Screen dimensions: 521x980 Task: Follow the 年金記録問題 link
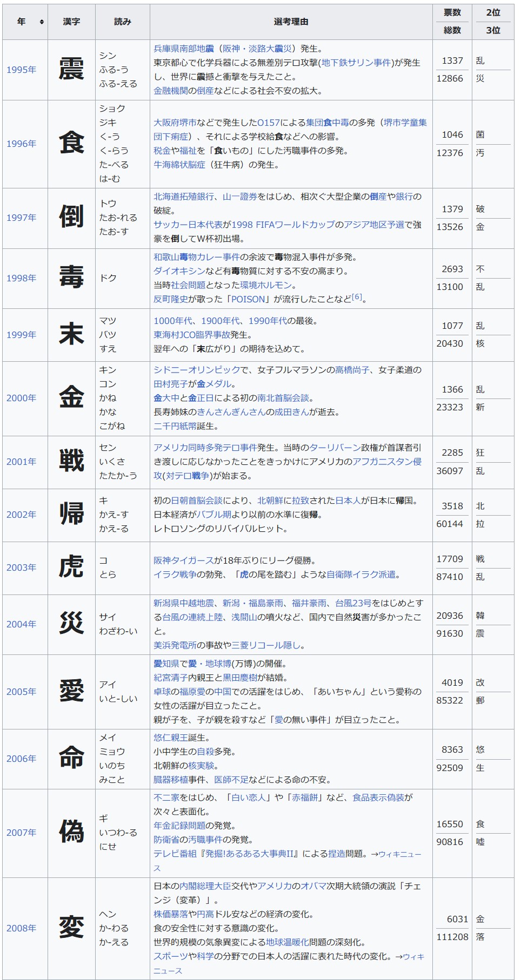tap(179, 826)
